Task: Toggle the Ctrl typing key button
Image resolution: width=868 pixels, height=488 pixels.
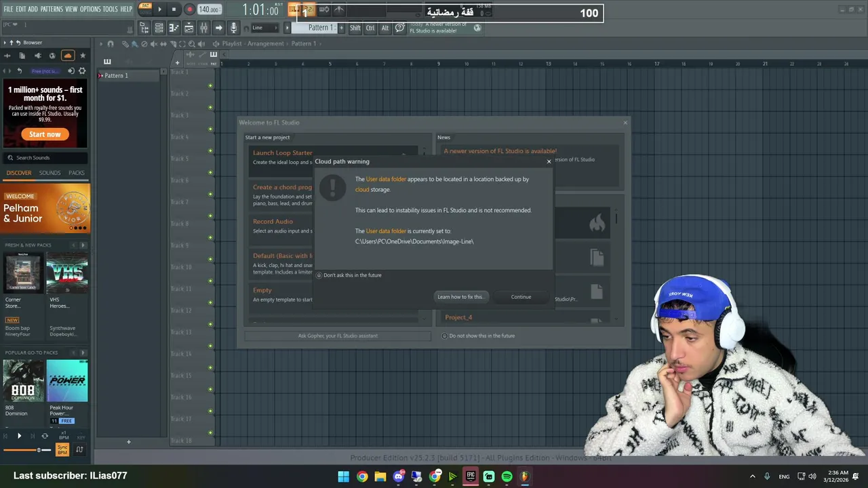Action: [x=370, y=28]
